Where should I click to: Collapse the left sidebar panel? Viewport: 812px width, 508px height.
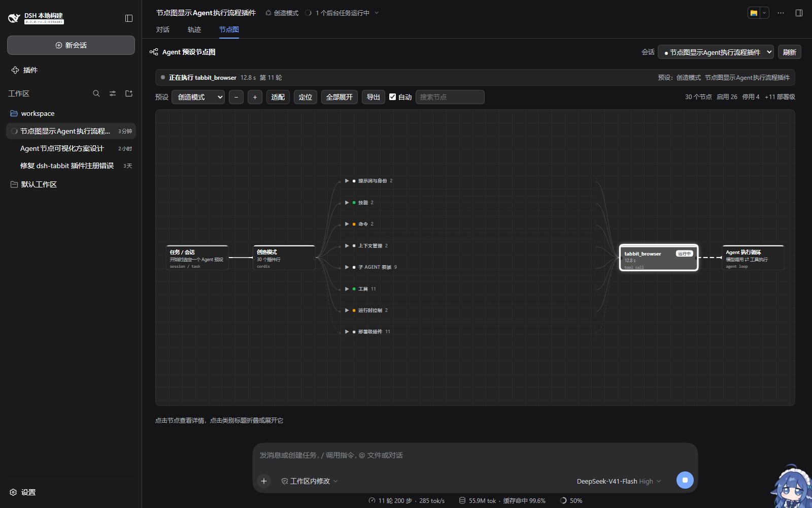(129, 18)
